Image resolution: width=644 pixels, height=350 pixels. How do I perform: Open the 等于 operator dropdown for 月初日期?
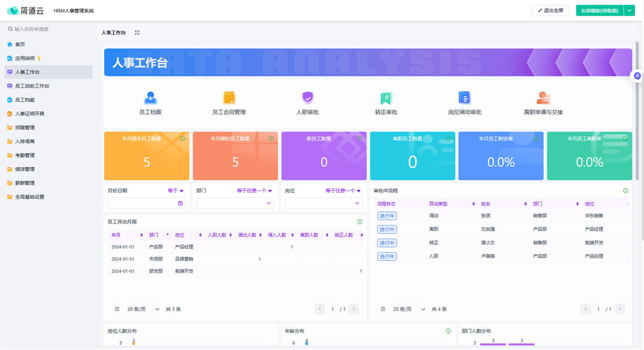[175, 191]
